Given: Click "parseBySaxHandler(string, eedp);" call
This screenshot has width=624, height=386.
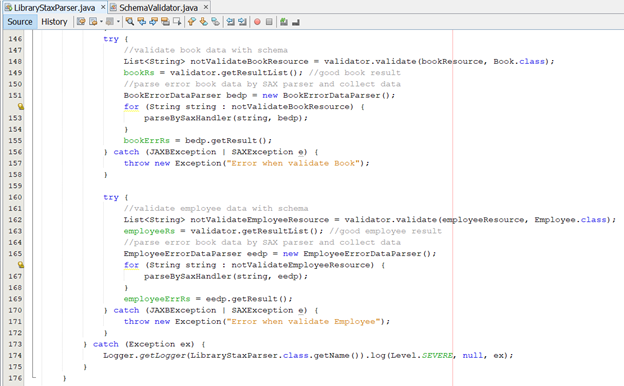Looking at the screenshot, I should pos(226,277).
